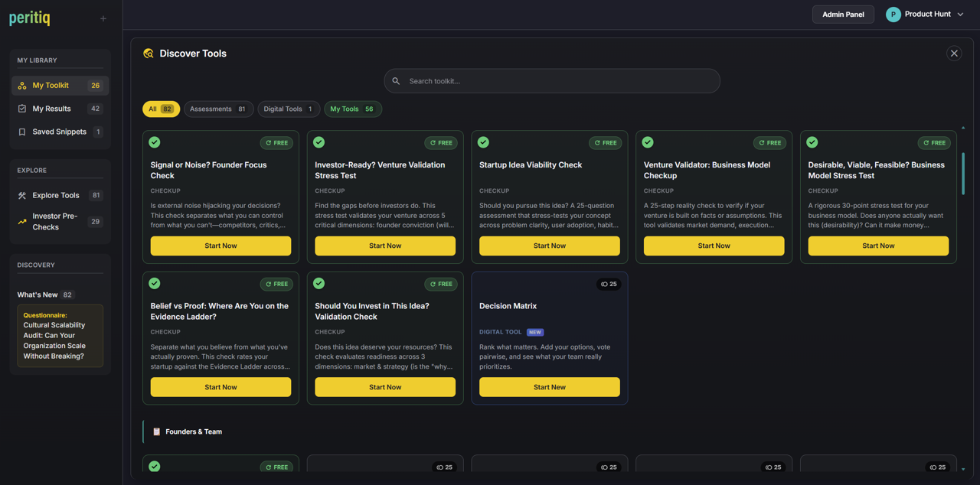Click the green checkmark on Signal or Noise card
The image size is (980, 485).
pyautogui.click(x=155, y=142)
